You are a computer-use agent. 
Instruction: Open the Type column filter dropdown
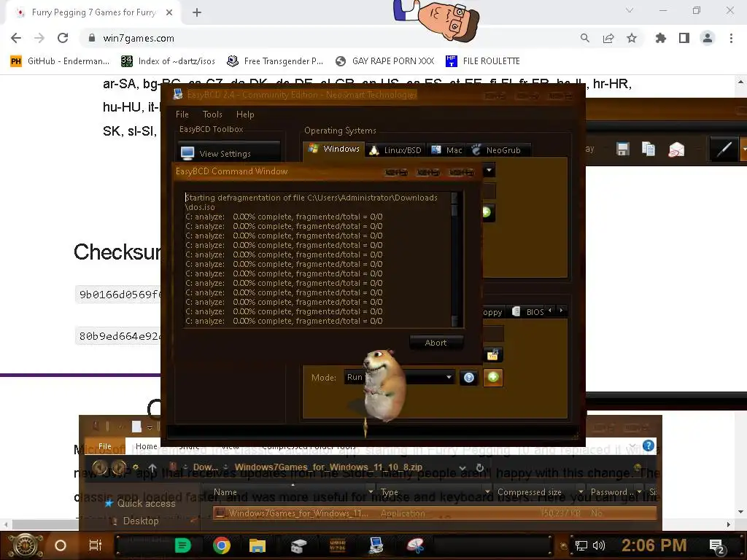487,491
